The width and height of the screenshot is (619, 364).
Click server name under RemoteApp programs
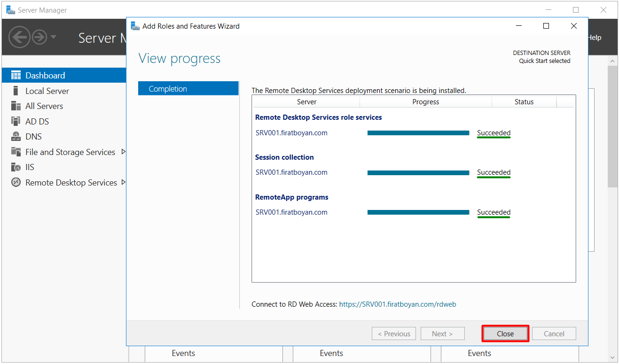[291, 212]
